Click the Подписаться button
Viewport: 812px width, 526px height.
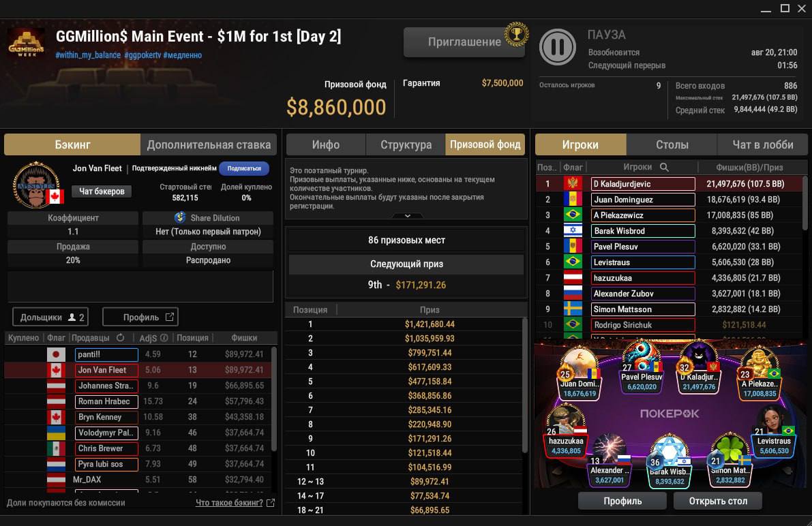(244, 168)
